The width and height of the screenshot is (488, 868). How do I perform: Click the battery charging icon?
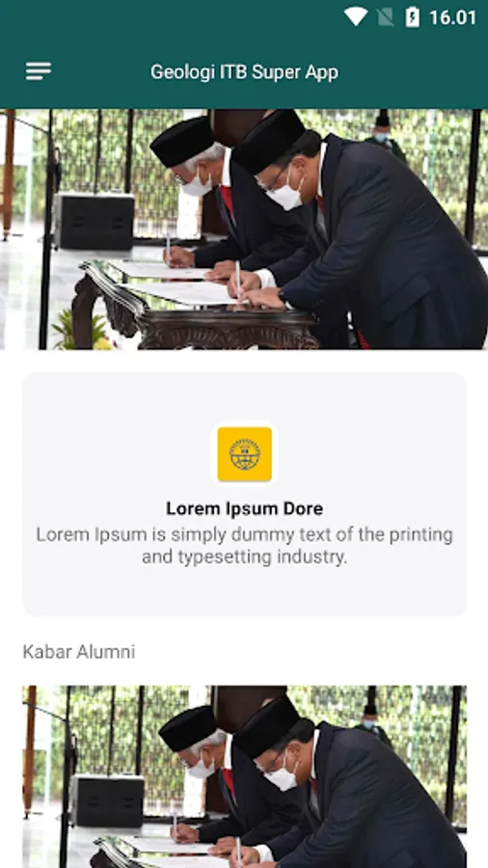[412, 17]
